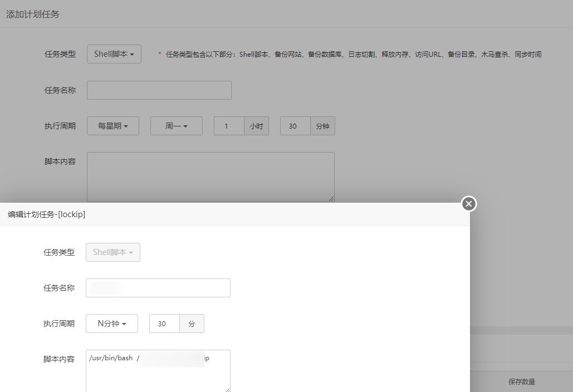Viewport: 573px width, 392px height.
Task: Click 执行周期 label in the background form
Action: click(x=60, y=126)
